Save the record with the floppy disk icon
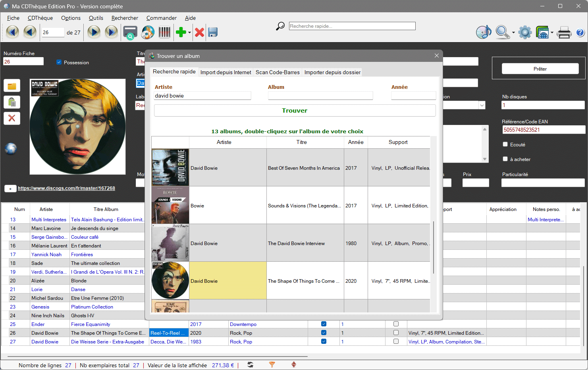Viewport: 588px width, 370px height. coord(213,32)
